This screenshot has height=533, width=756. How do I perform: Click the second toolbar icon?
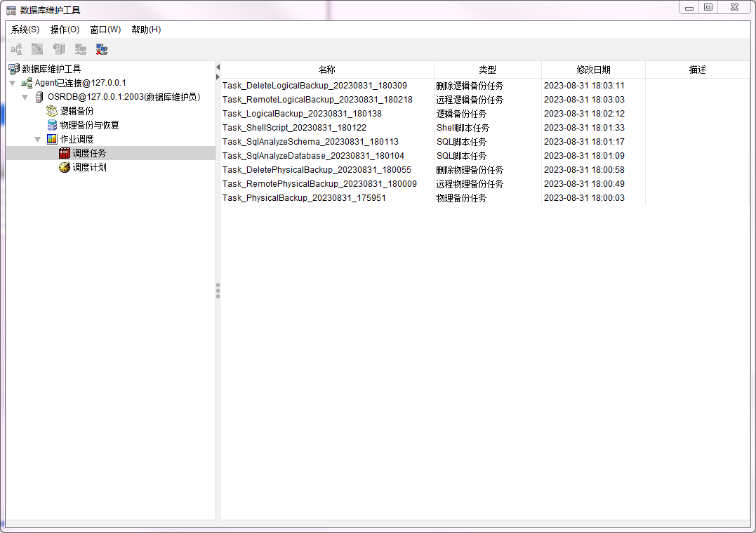pyautogui.click(x=37, y=48)
